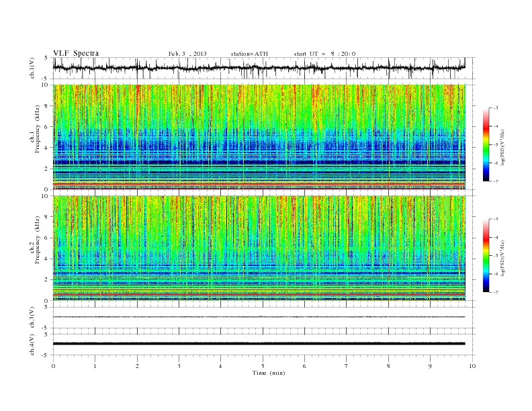Click the "-6" label on ch.2 colorbar
Image resolution: width=532 pixels, height=411 pixels.
tap(496, 274)
